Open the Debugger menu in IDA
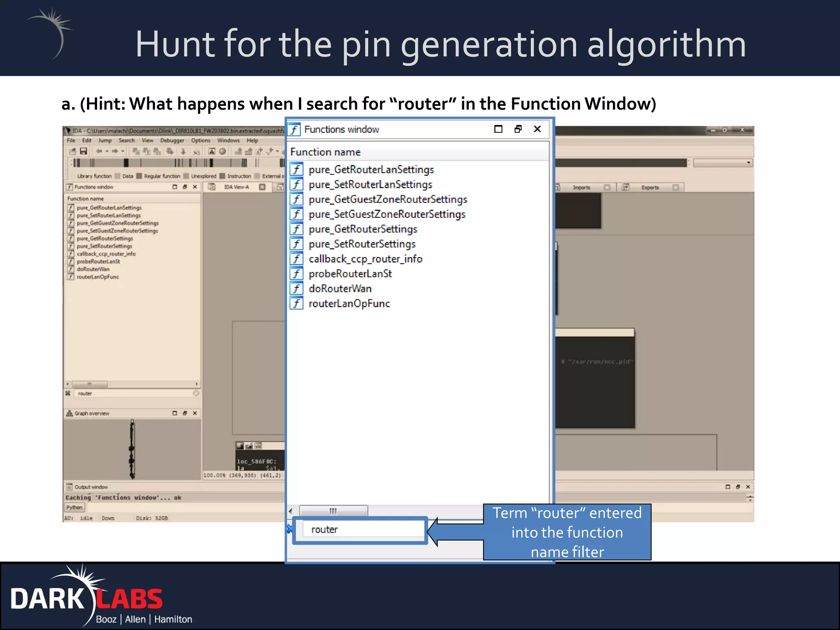This screenshot has height=630, width=840. pyautogui.click(x=172, y=140)
